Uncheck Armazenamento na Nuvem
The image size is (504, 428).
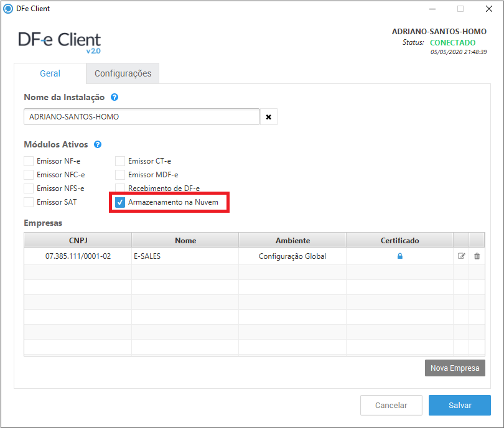click(x=121, y=202)
